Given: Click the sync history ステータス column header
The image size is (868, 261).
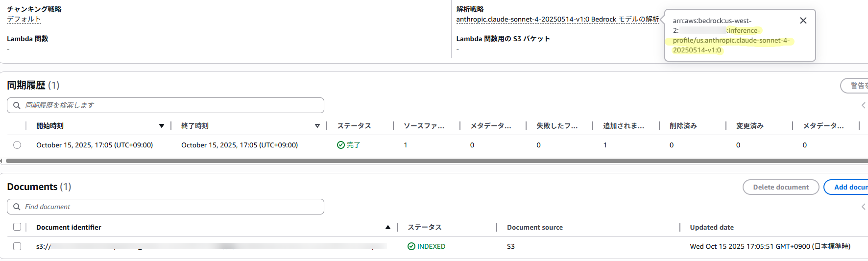Looking at the screenshot, I should click(354, 126).
